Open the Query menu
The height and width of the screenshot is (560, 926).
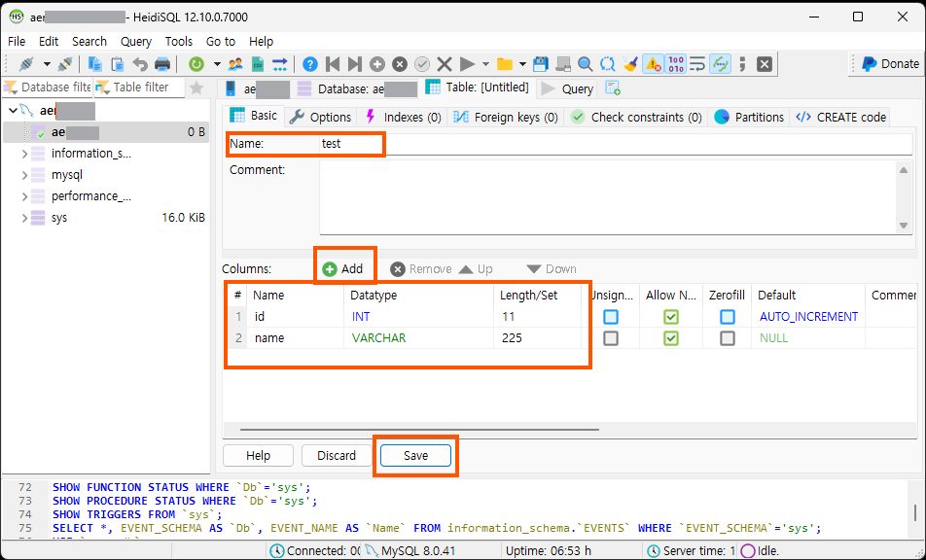click(136, 41)
